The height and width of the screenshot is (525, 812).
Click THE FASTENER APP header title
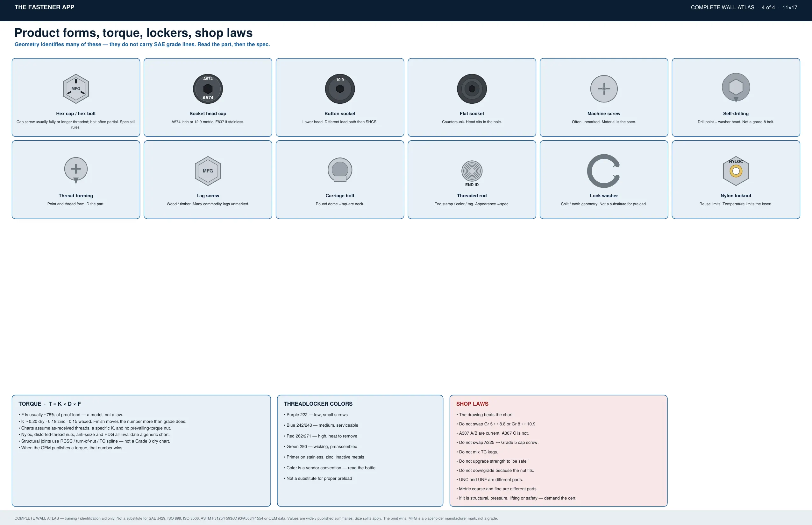click(44, 7)
